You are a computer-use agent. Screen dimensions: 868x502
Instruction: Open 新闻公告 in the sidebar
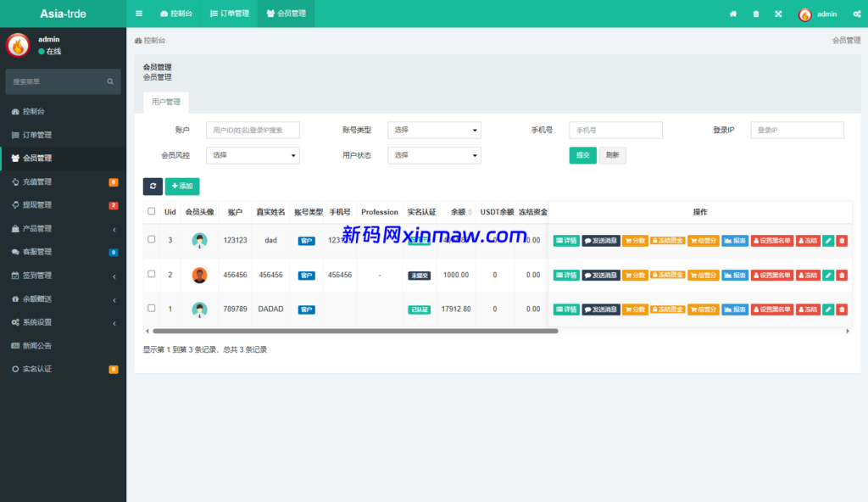(x=63, y=345)
